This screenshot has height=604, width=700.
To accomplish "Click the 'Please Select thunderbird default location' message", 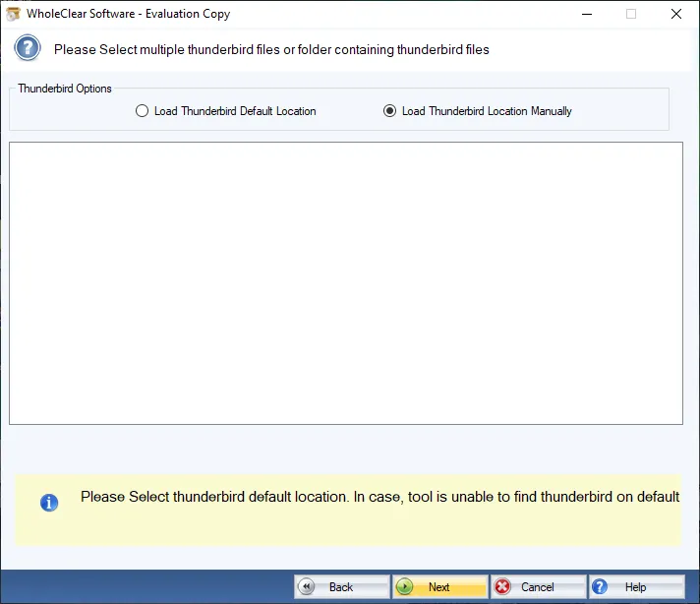I will 379,497.
